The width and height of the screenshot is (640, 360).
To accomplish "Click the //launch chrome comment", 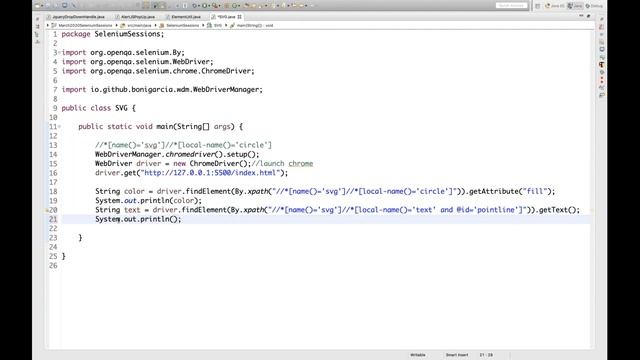I will coord(282,163).
